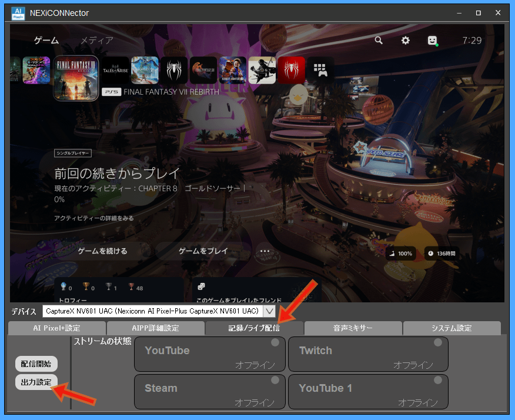Image resolution: width=515 pixels, height=420 pixels.
Task: Click the ストリームの状態 label
Action: point(102,341)
